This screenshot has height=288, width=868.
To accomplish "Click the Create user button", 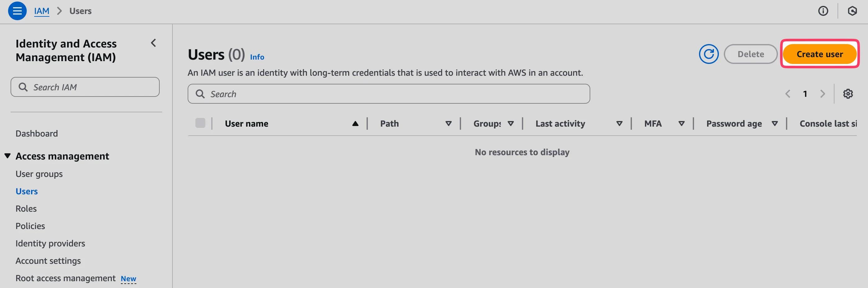I will pyautogui.click(x=820, y=54).
